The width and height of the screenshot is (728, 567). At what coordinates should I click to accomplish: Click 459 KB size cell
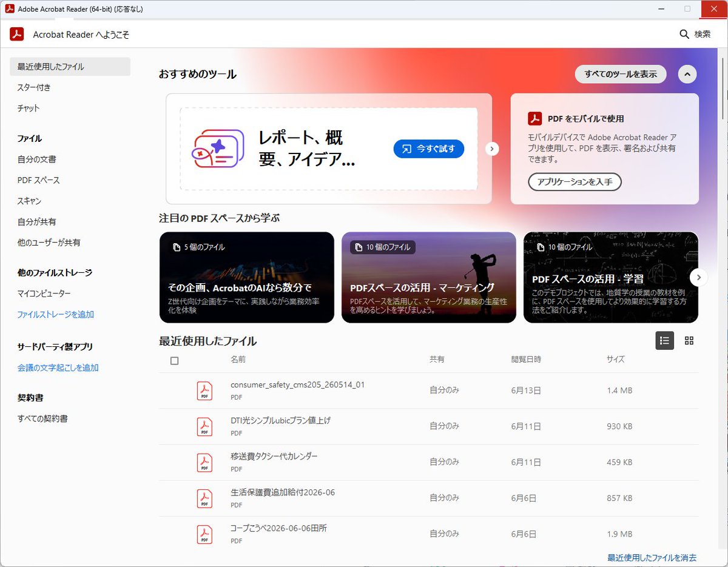tap(619, 462)
